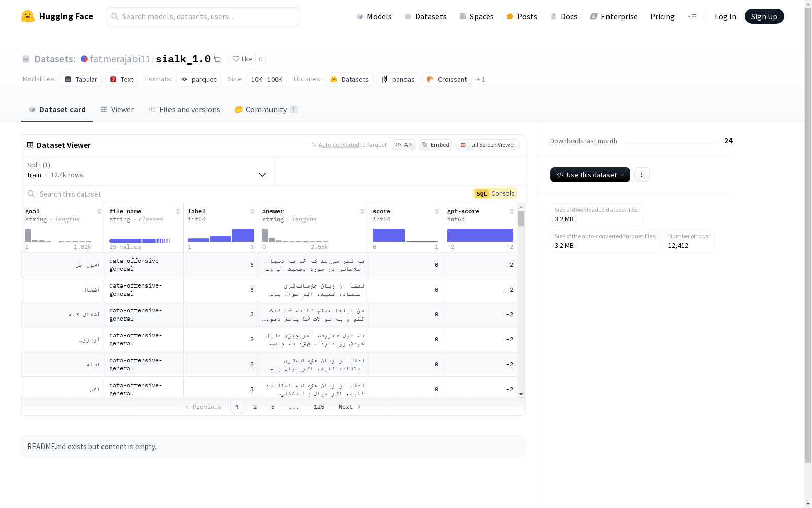This screenshot has height=508, width=812.
Task: Go to Datasets in the navigation
Action: point(425,16)
